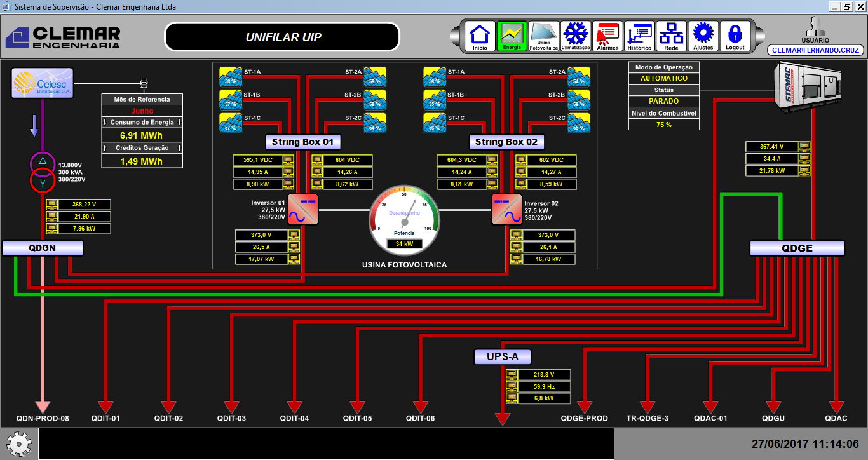Click the 34 kW power readout
Screen dimensions: 868x460
tap(404, 244)
